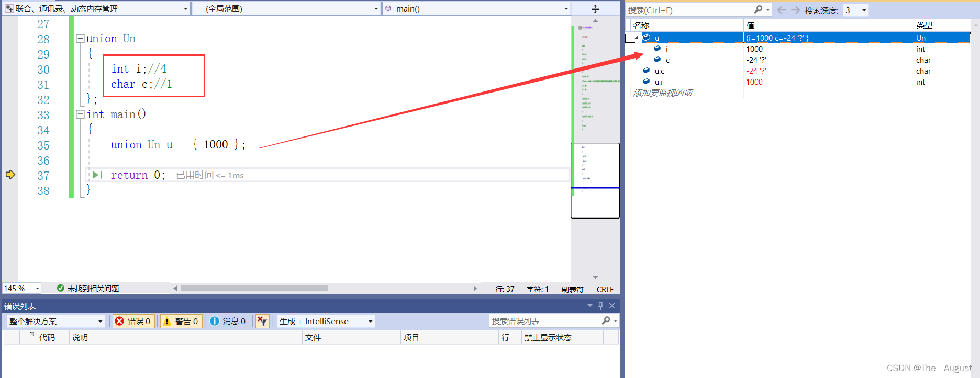The width and height of the screenshot is (980, 378).
Task: Click the error list search field
Action: 545,320
